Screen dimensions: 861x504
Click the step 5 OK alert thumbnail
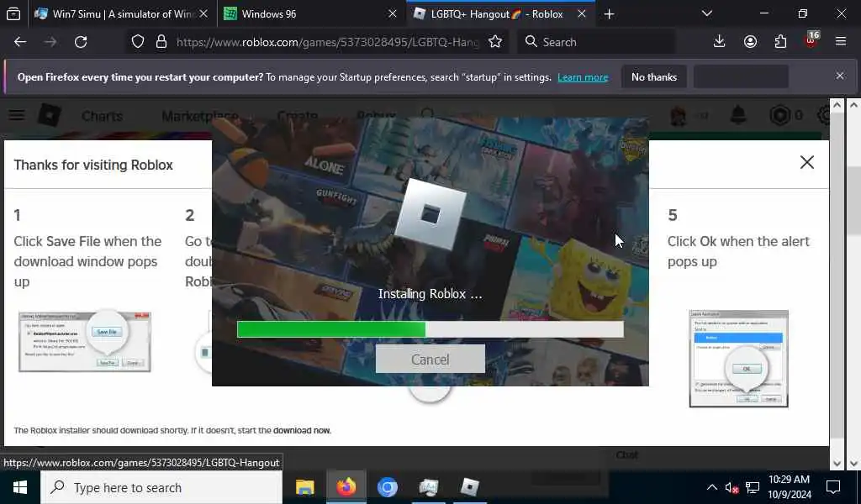(738, 359)
